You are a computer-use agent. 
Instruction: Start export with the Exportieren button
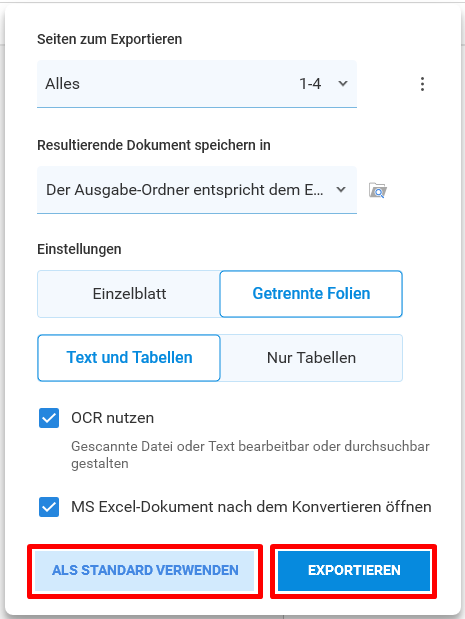click(x=354, y=570)
